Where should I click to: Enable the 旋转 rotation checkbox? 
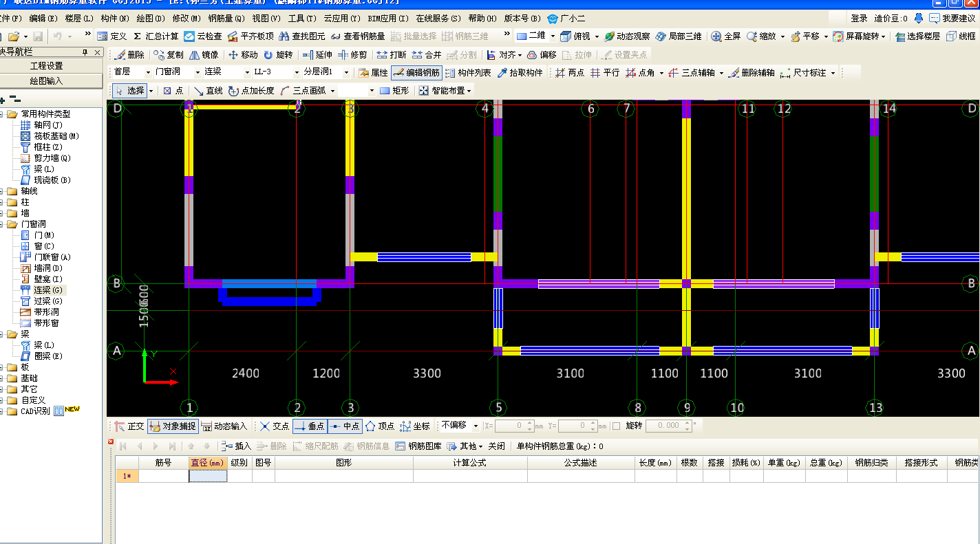[x=617, y=426]
